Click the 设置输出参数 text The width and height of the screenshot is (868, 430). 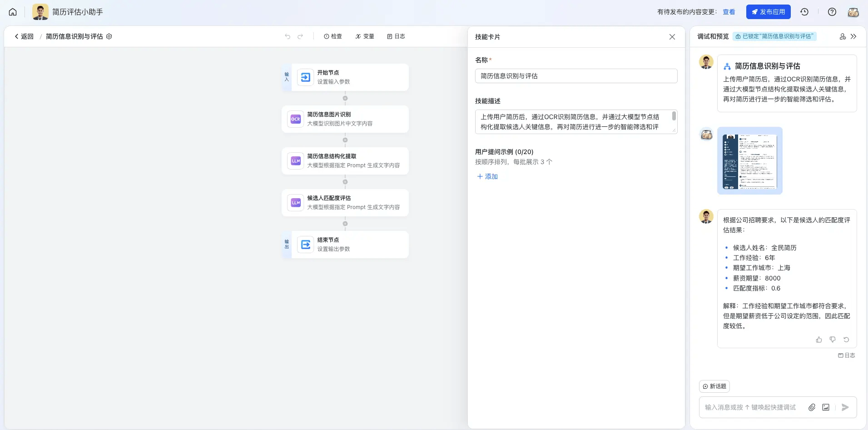coord(333,249)
